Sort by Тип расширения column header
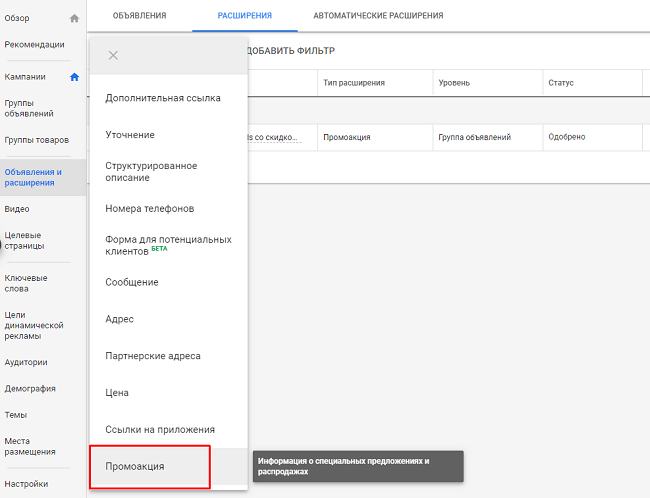This screenshot has width=650, height=498. pos(354,83)
